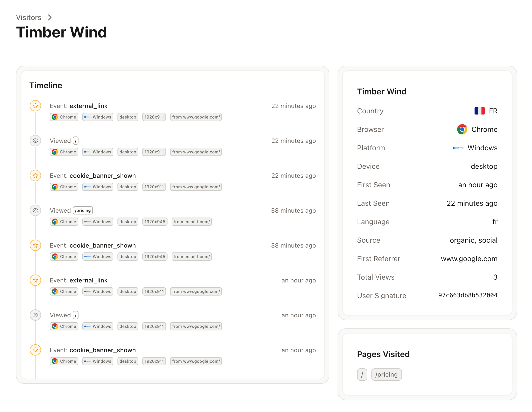Viewport: 532px width, 412px height.
Task: Click the star icon on cookie_banner_shown event
Action: click(35, 175)
